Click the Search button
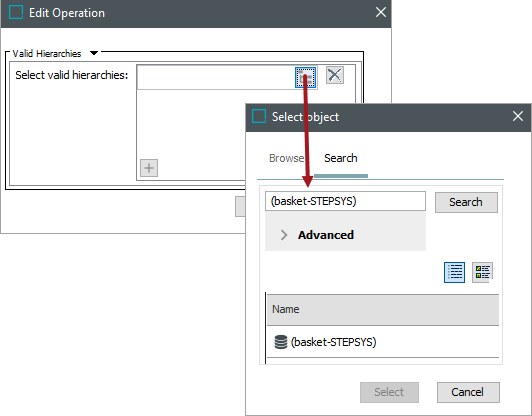 pos(466,202)
